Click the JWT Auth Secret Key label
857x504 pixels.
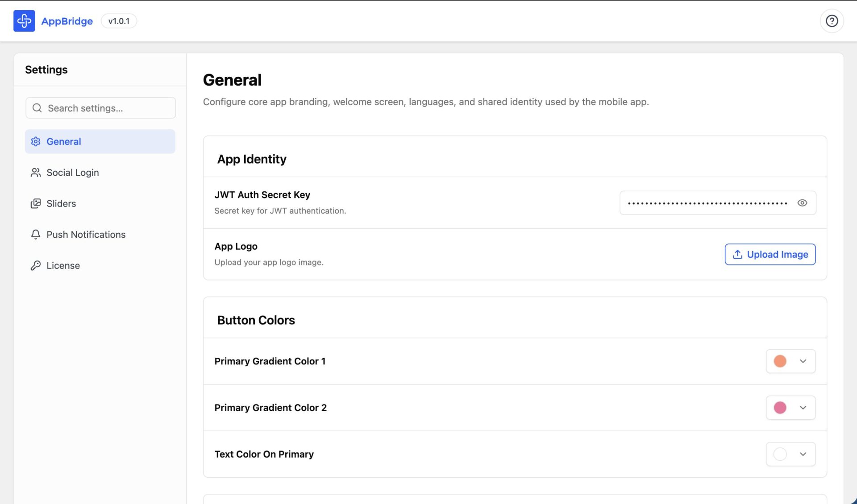[x=262, y=195]
